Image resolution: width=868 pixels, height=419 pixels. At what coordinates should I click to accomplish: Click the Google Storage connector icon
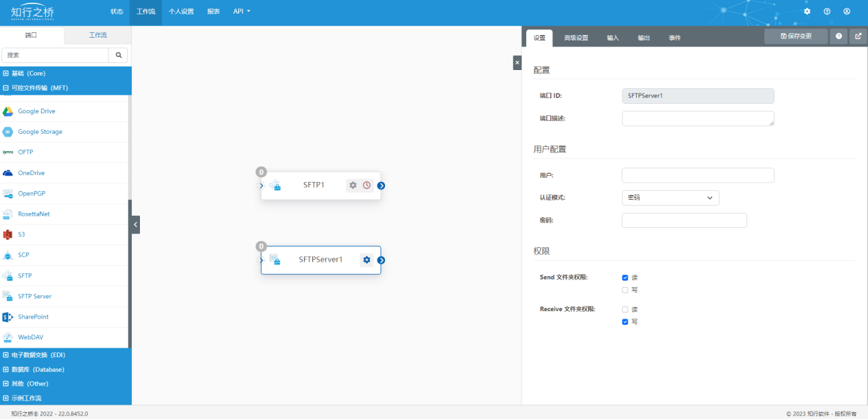(8, 132)
